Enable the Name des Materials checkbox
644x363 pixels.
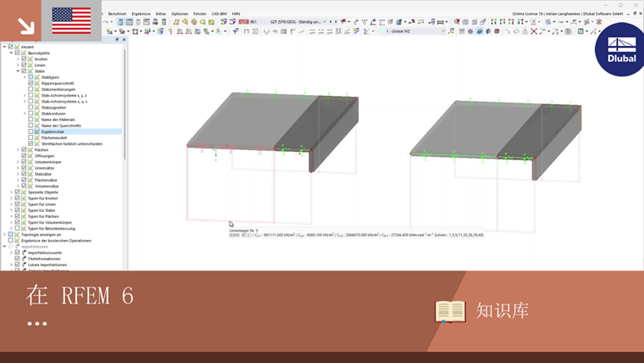point(31,120)
